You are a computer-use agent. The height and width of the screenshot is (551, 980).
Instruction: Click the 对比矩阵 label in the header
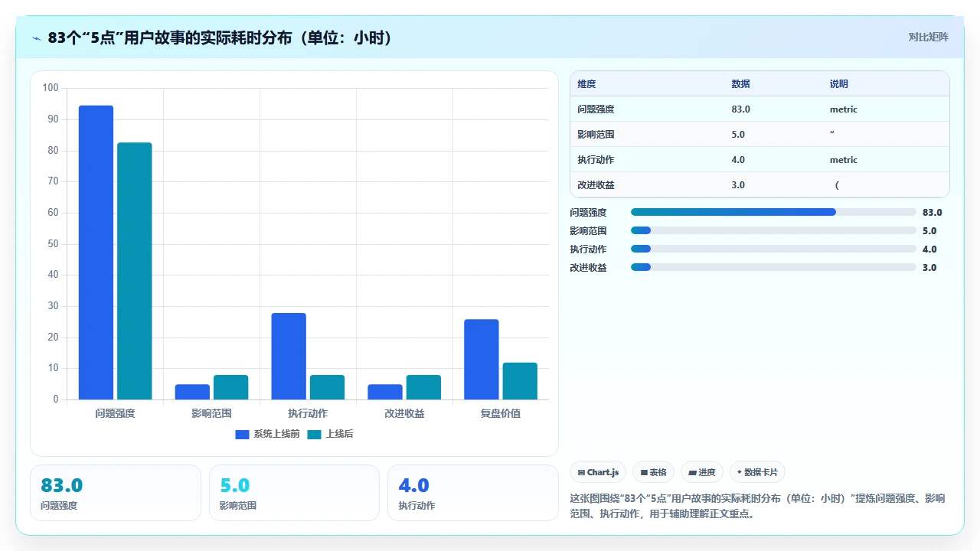click(x=928, y=37)
